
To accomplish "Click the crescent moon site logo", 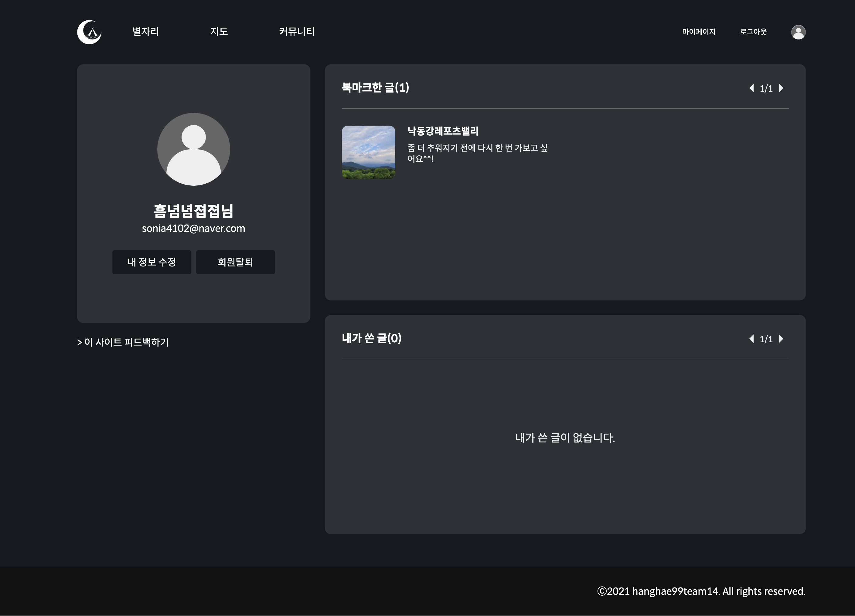I will coord(89,32).
